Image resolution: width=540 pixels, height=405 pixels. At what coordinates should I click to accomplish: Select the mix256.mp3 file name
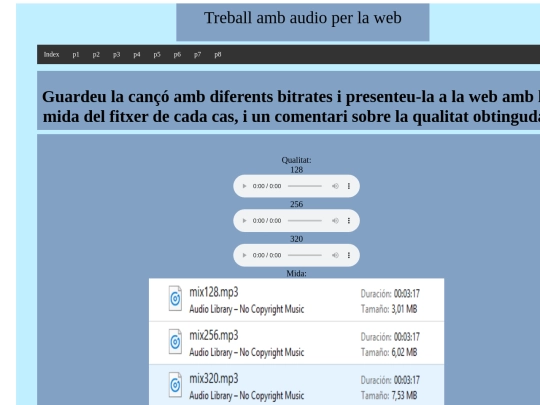[214, 335]
